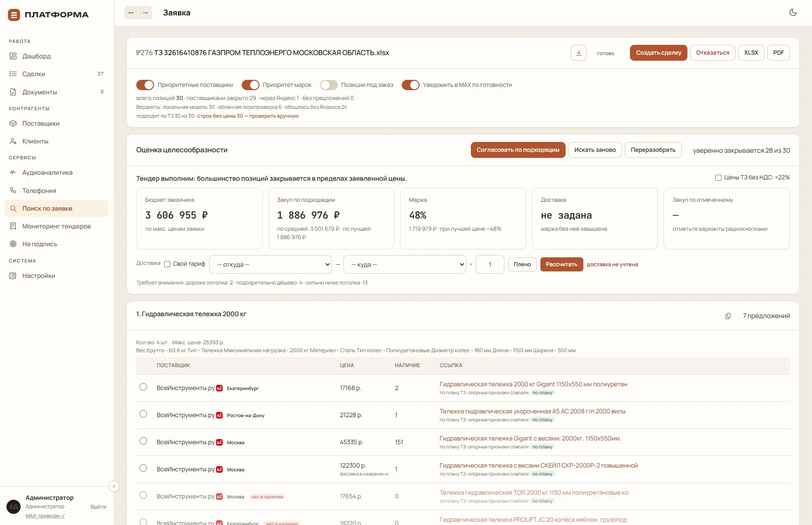Click the Искать заново button
Screen dimensions: 812x525
[x=595, y=150]
